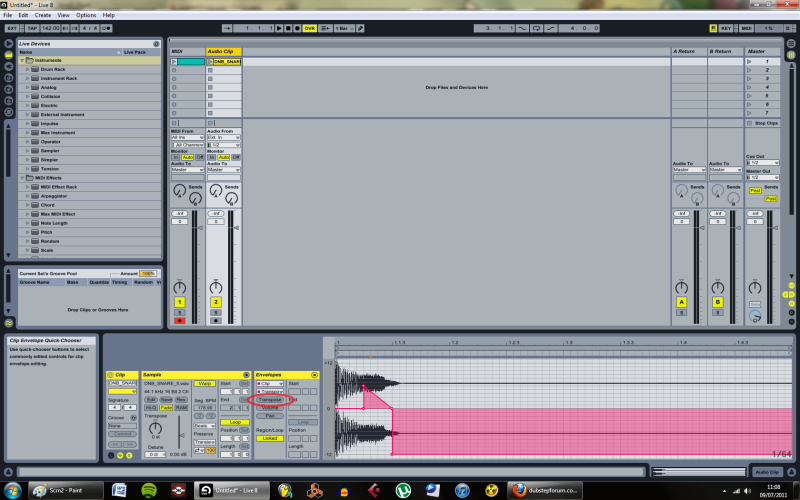Image resolution: width=800 pixels, height=500 pixels.
Task: Collapse the Instruments folder
Action: click(x=22, y=60)
